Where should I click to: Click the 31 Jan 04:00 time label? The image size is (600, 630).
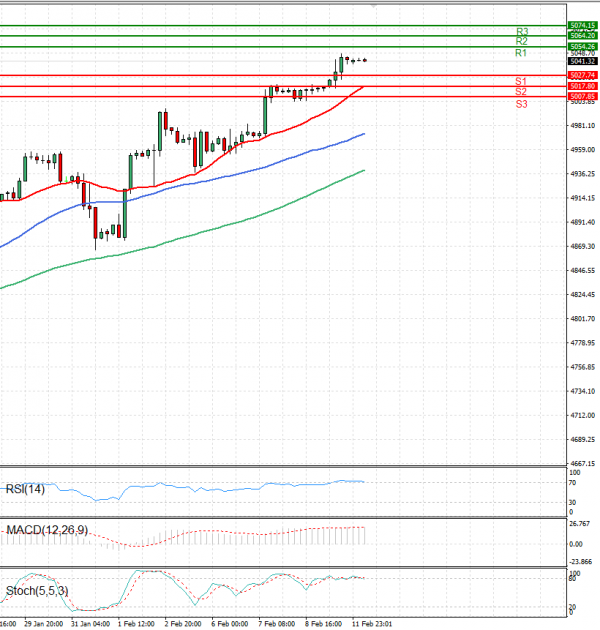click(x=90, y=624)
